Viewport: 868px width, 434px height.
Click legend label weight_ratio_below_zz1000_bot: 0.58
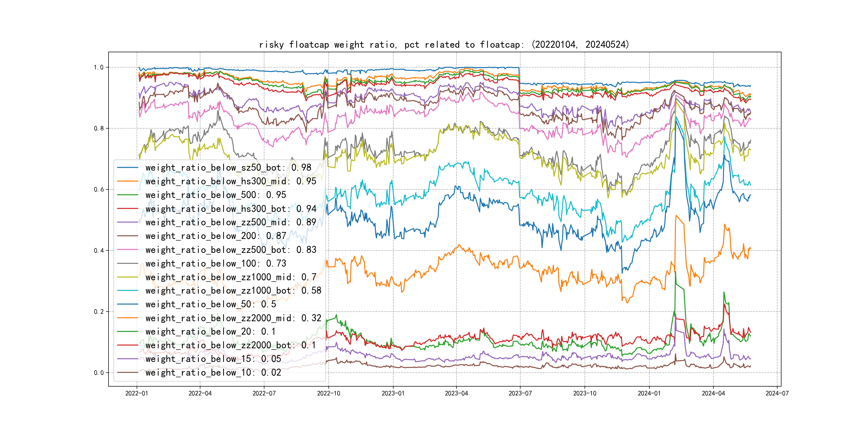[x=233, y=290]
